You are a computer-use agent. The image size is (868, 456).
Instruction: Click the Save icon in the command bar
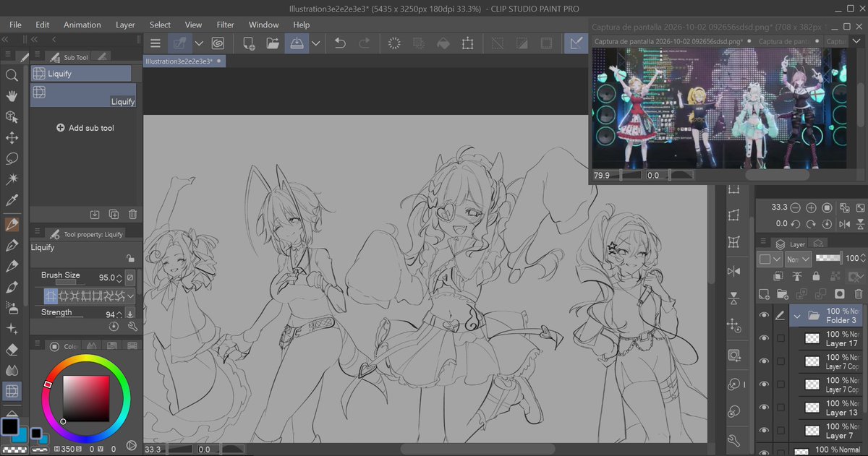pyautogui.click(x=297, y=43)
